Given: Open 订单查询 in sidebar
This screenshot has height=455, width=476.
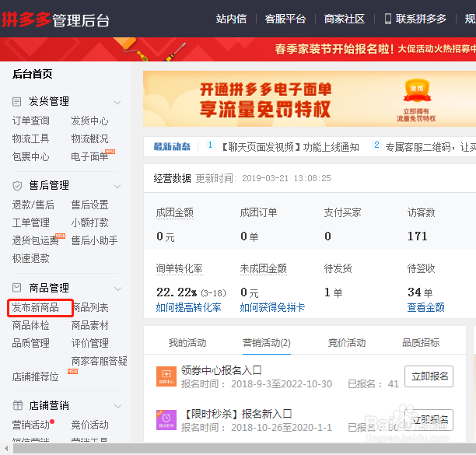Looking at the screenshot, I should pos(30,121).
